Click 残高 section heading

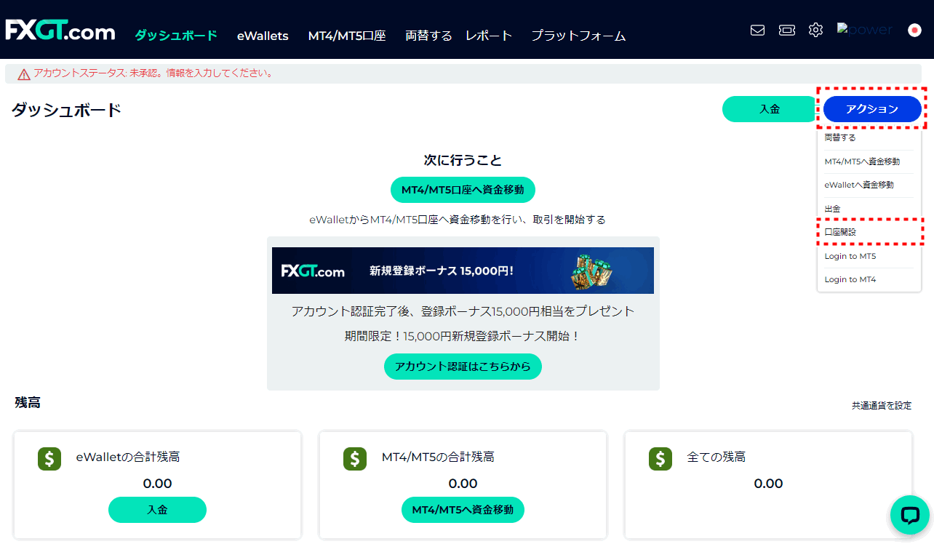28,402
